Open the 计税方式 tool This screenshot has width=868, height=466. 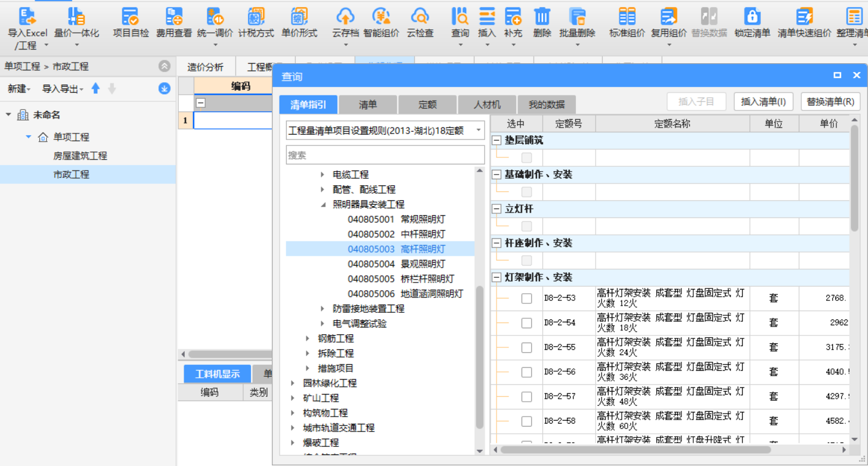[256, 16]
